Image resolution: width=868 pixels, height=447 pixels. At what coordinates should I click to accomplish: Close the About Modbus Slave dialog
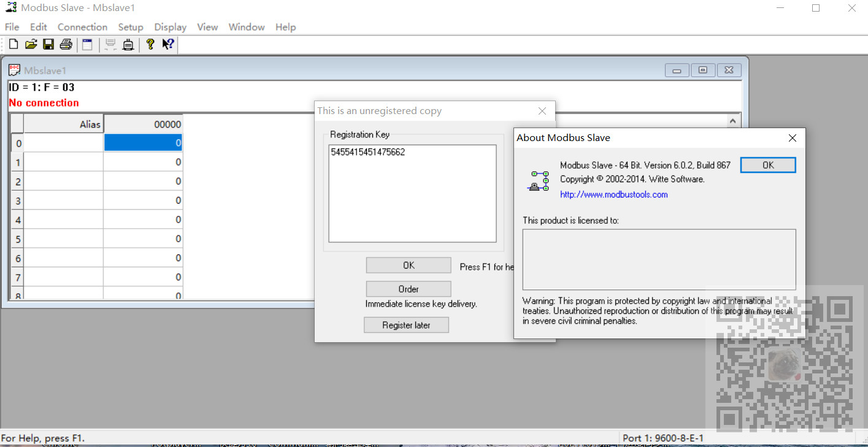coord(793,138)
